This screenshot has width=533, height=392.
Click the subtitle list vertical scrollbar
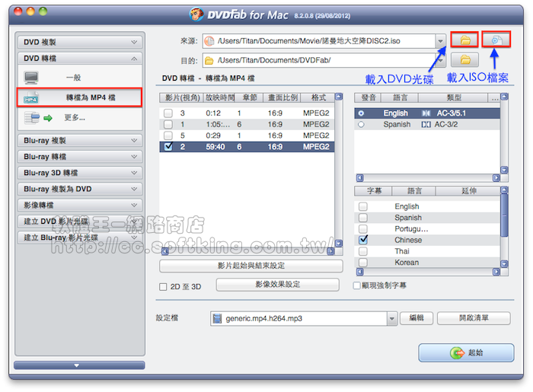click(504, 228)
